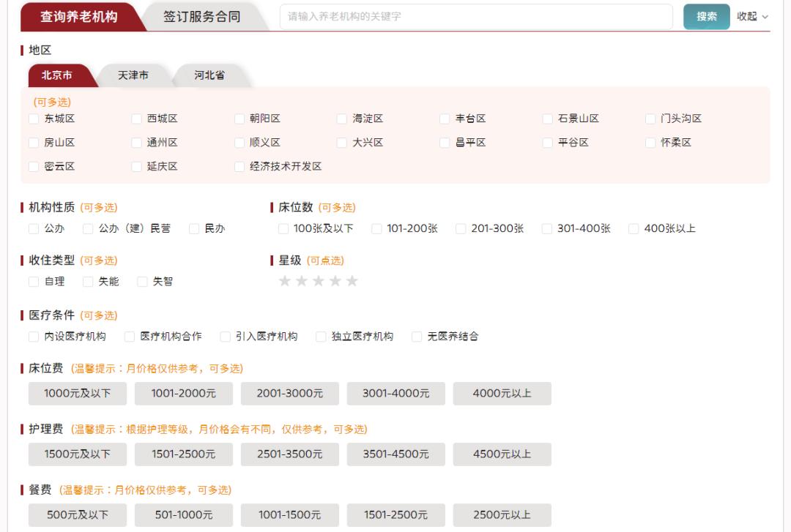Check the 海淀区 district checkbox
The width and height of the screenshot is (791, 532).
(x=341, y=117)
